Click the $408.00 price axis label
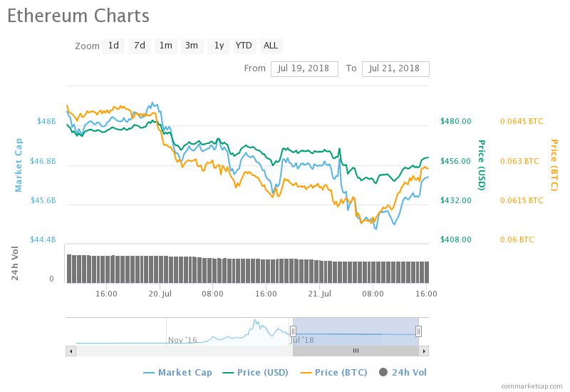 pos(455,239)
